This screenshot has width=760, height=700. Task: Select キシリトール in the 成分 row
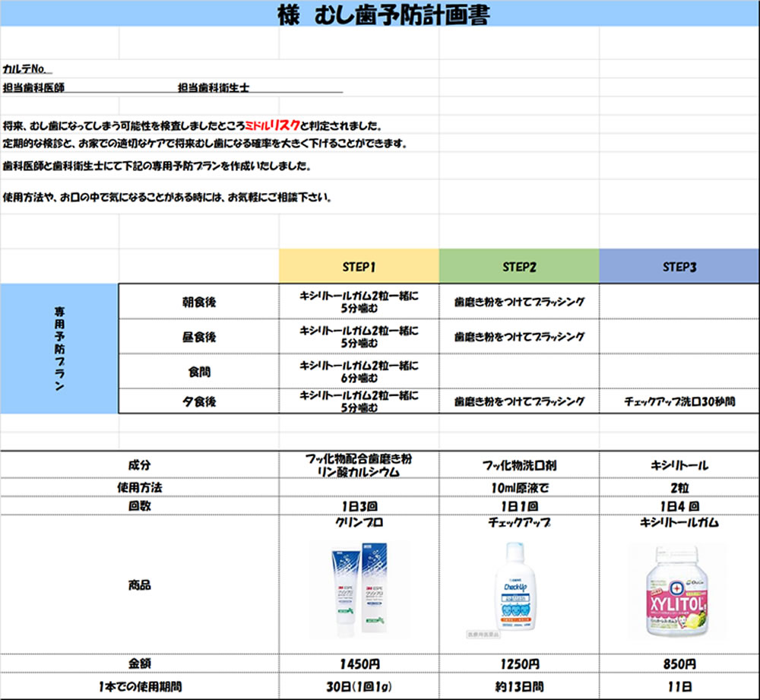(x=679, y=465)
